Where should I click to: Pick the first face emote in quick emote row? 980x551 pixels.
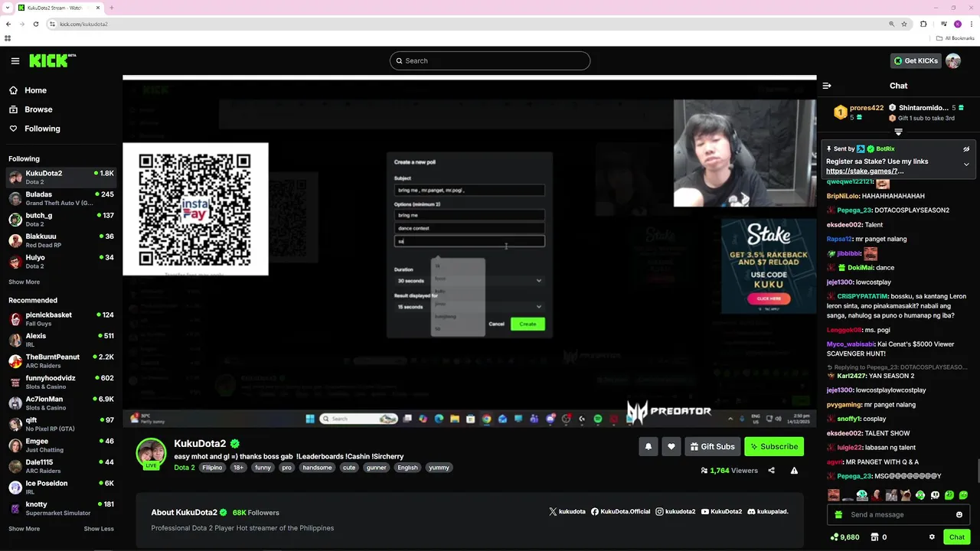click(x=833, y=495)
